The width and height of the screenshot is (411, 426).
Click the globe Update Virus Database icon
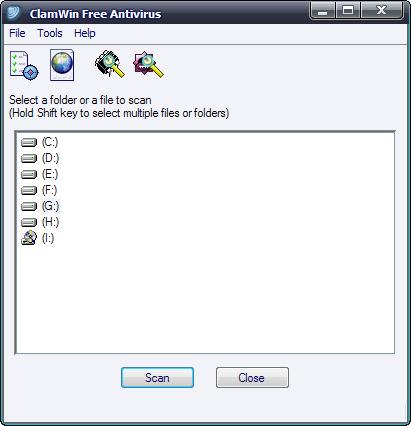coord(62,65)
